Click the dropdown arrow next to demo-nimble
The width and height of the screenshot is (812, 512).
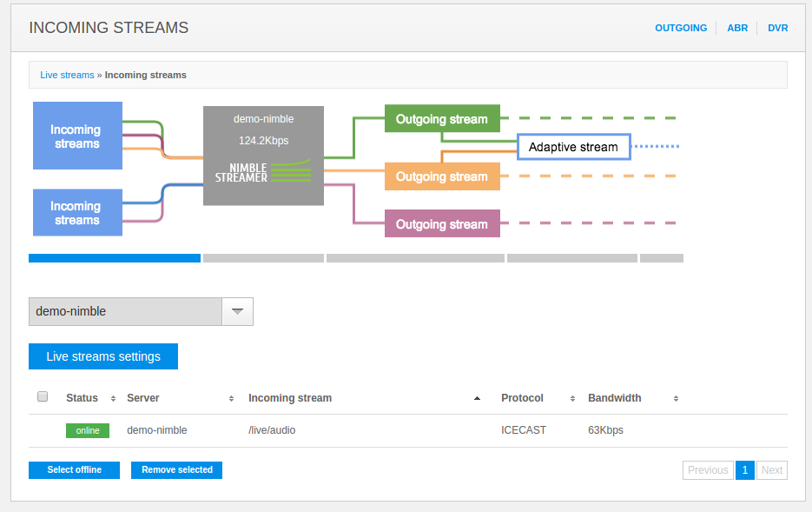tap(237, 311)
